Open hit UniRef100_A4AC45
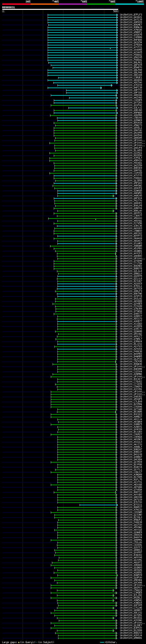The height and width of the screenshot is (644, 146). pyautogui.click(x=131, y=196)
